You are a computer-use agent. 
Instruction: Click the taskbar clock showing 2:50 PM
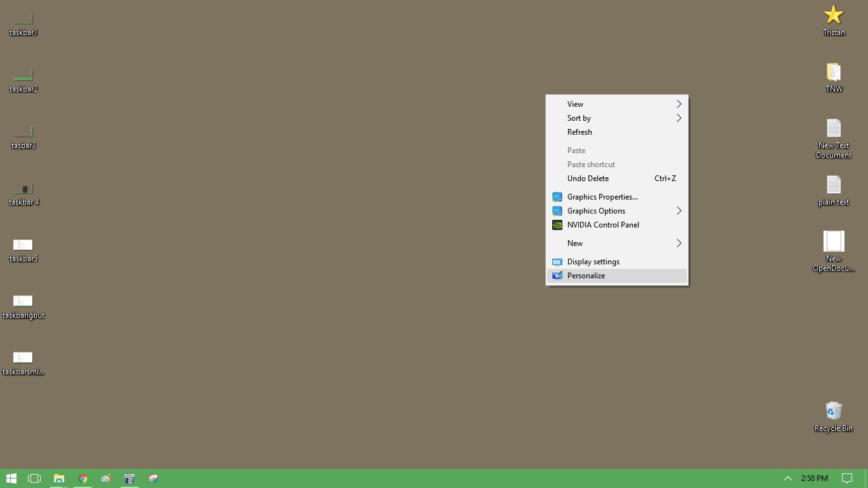pyautogui.click(x=814, y=478)
